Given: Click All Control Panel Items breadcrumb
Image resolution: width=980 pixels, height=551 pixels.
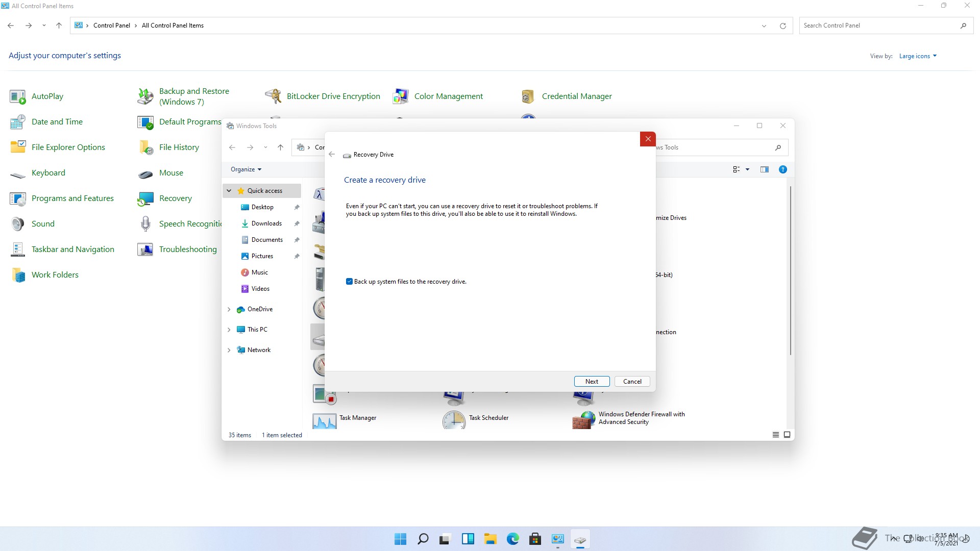Looking at the screenshot, I should click(x=173, y=26).
